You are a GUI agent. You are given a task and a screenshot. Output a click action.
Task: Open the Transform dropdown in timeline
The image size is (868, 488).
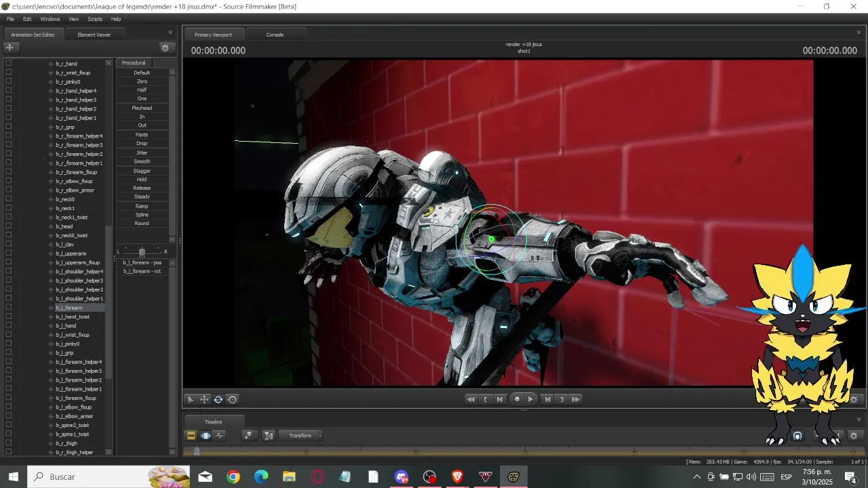(300, 436)
